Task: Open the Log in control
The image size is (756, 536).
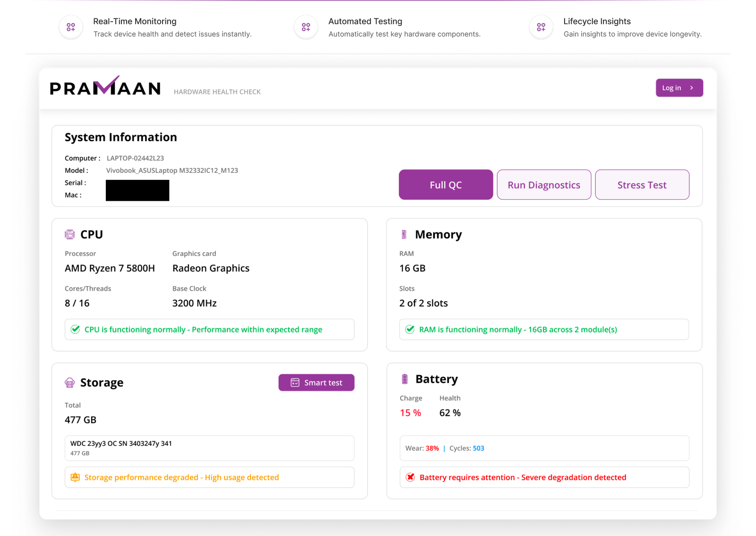Action: click(679, 87)
